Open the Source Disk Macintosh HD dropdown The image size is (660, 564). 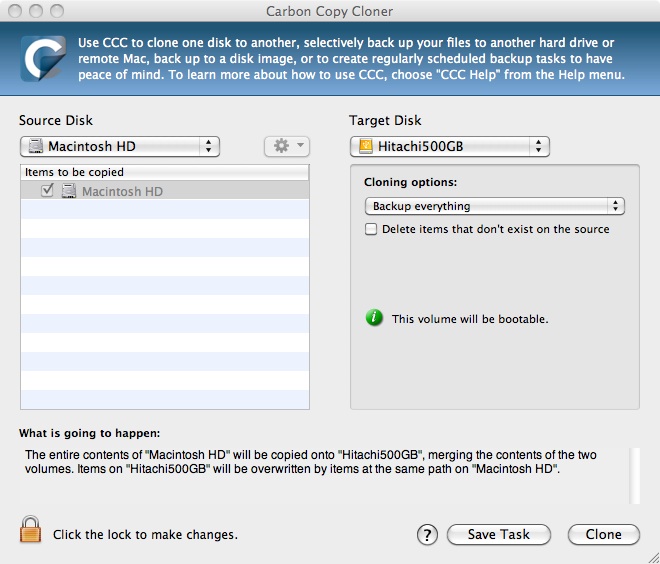120,146
